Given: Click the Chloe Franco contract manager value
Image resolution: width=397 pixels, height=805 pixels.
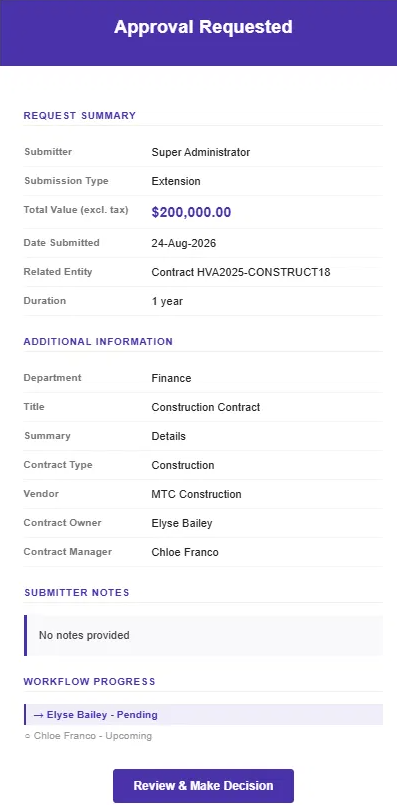Looking at the screenshot, I should click(185, 552).
